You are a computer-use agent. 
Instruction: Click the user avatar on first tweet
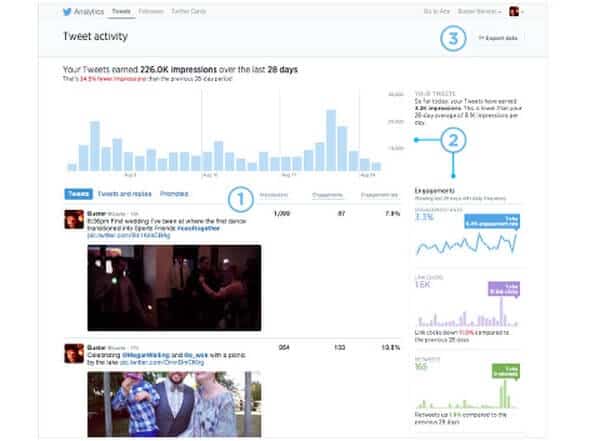pyautogui.click(x=73, y=220)
